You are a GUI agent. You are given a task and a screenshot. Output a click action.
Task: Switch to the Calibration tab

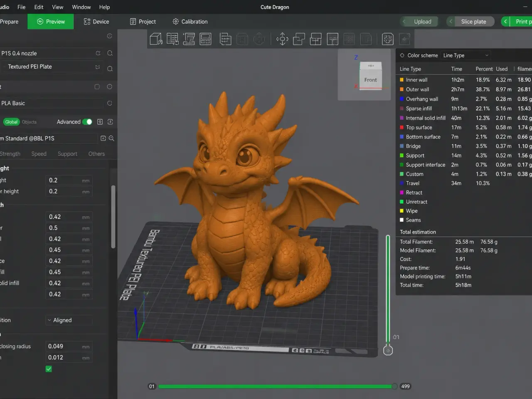click(190, 22)
